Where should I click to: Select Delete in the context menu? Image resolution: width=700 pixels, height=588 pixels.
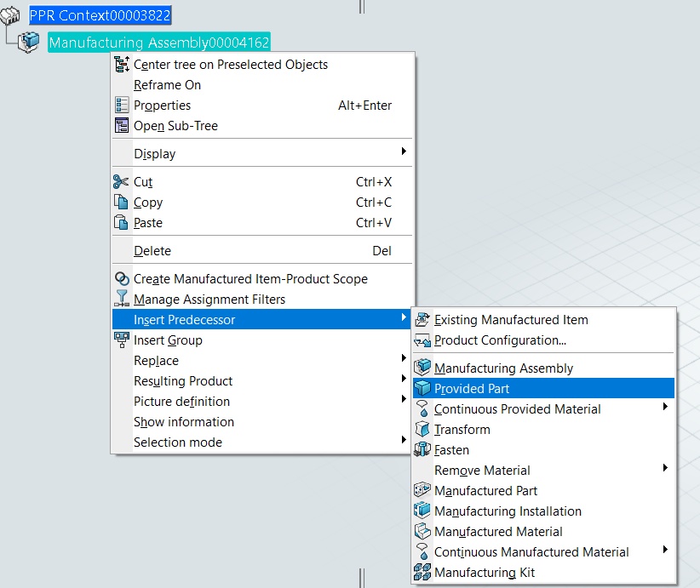(261, 251)
